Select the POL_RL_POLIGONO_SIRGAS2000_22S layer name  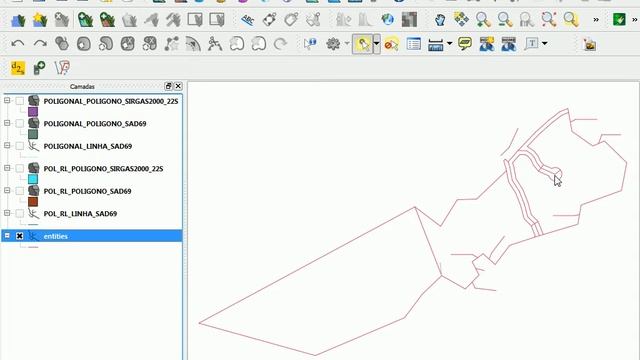[x=103, y=169]
